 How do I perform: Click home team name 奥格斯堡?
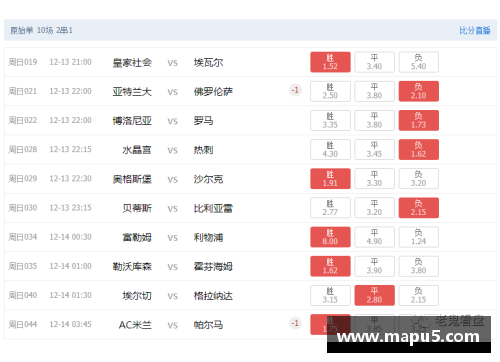[132, 179]
